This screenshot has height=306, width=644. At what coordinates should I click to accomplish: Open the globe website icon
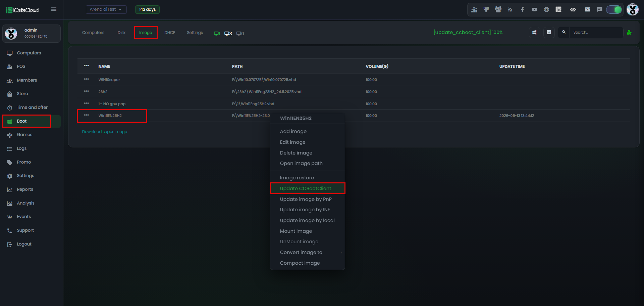tap(546, 10)
